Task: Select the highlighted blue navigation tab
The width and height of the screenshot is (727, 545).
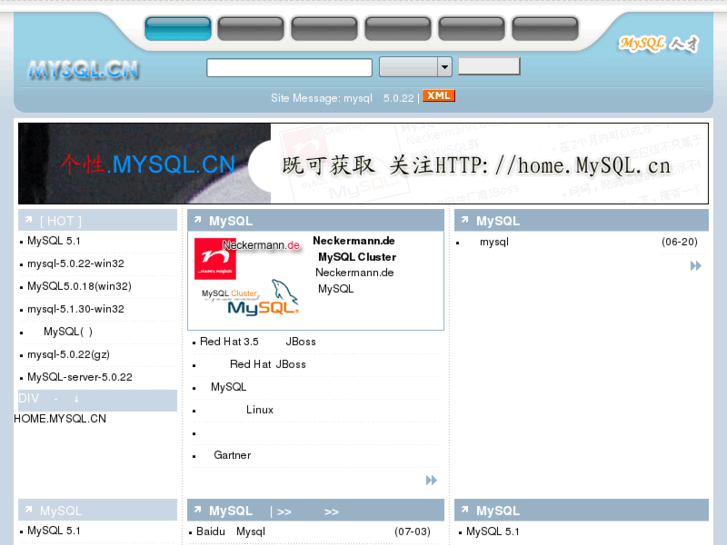Action: (x=178, y=28)
